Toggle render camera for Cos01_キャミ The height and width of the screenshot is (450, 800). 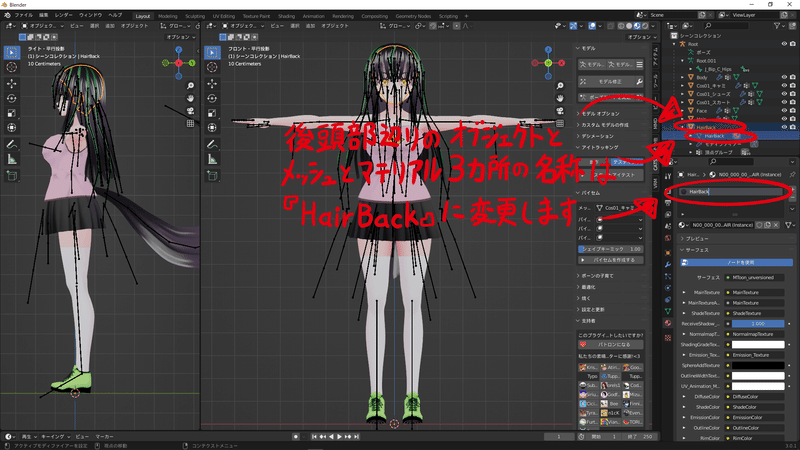pyautogui.click(x=793, y=86)
